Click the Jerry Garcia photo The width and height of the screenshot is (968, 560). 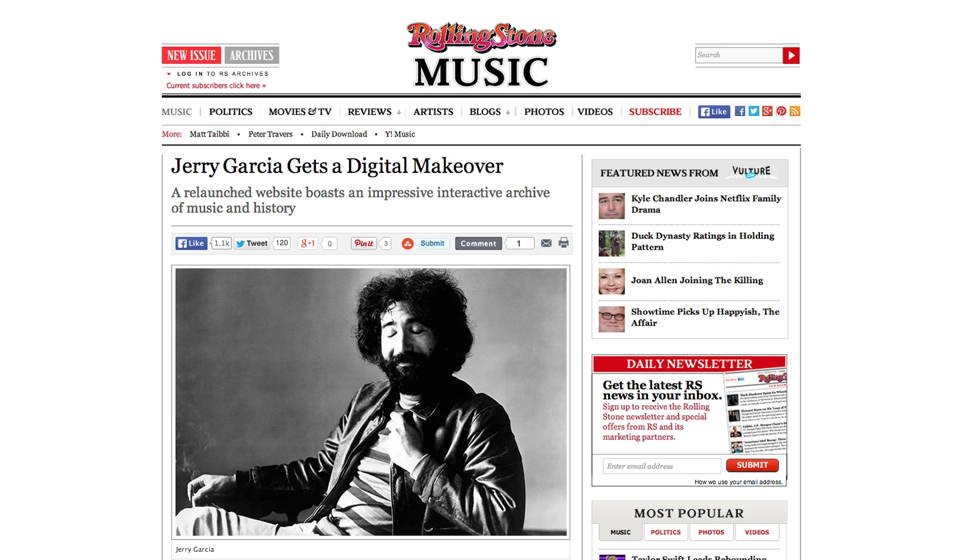tap(371, 402)
